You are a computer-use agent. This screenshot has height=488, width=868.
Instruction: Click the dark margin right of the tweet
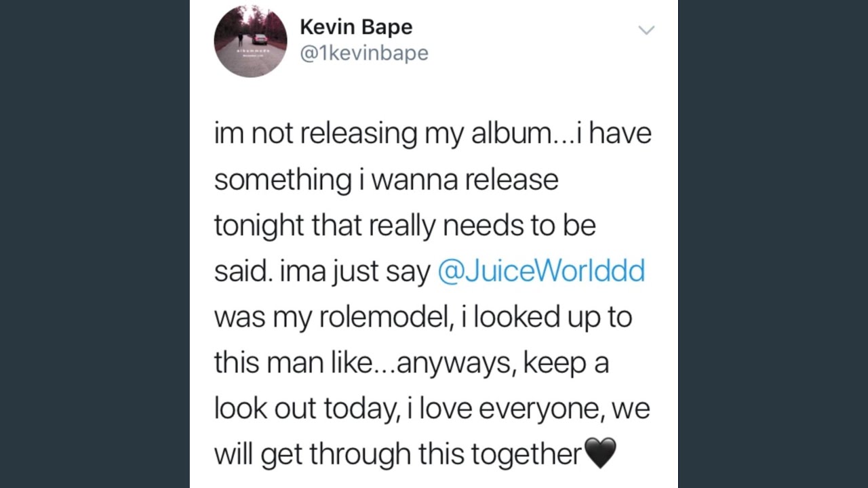(x=773, y=244)
